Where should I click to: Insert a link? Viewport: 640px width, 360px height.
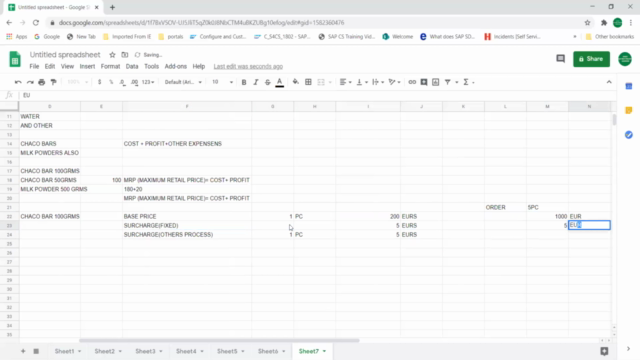[412, 82]
